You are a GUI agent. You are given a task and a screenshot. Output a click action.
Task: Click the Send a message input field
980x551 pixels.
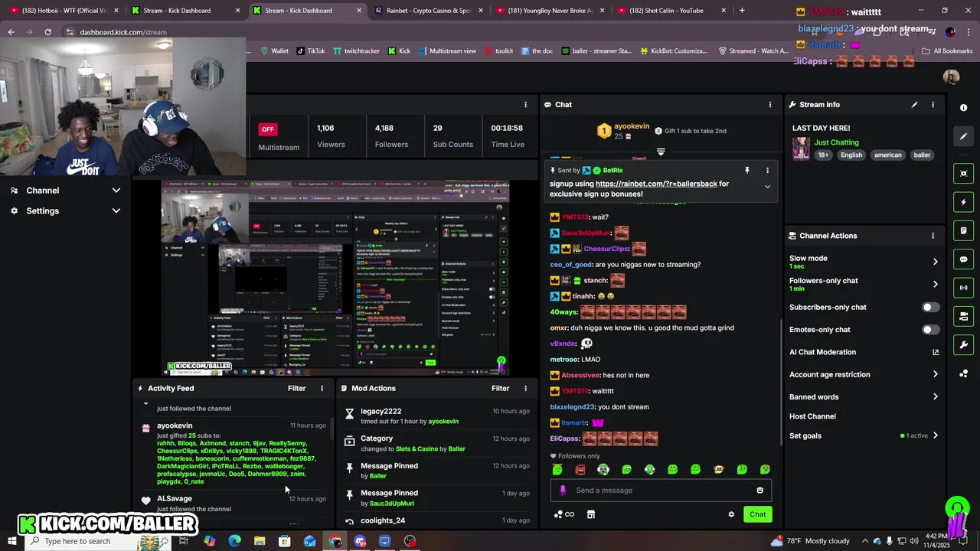point(661,491)
